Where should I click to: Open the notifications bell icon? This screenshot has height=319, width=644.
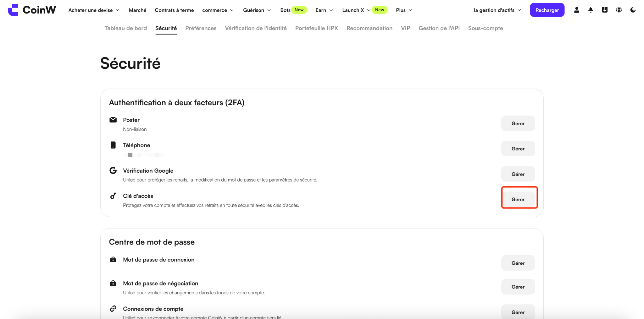click(591, 10)
